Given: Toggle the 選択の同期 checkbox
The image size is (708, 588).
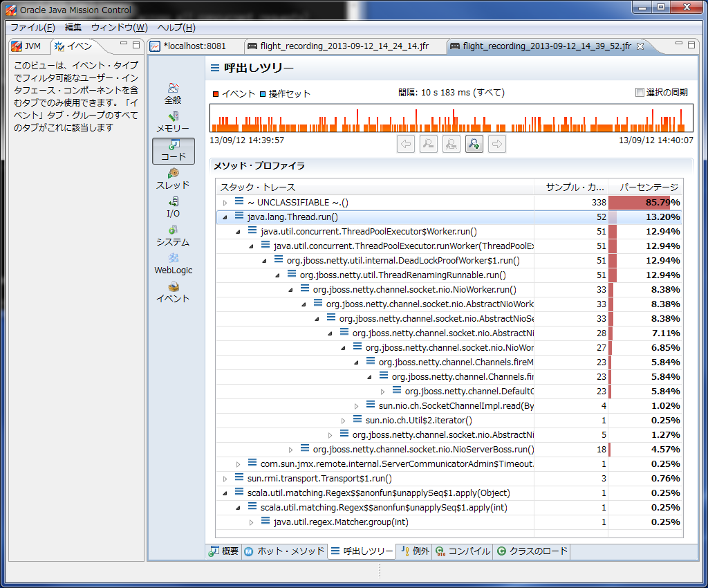Looking at the screenshot, I should click(x=640, y=93).
